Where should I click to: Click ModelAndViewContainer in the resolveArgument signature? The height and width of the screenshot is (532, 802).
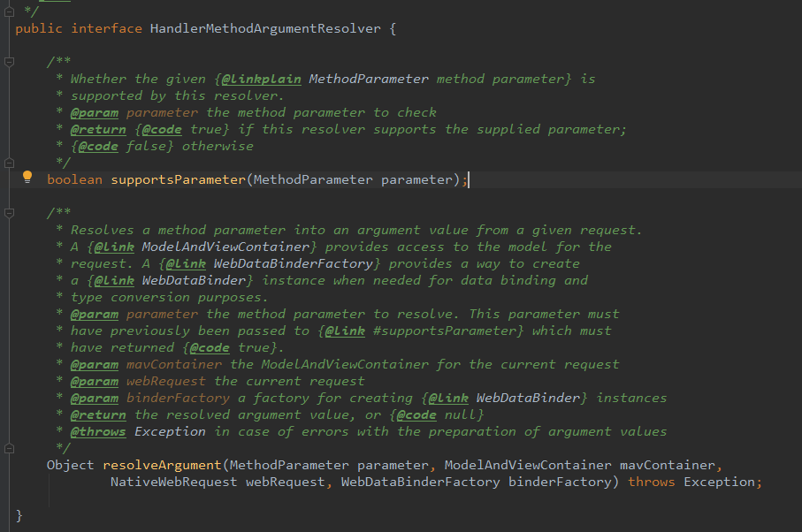528,465
